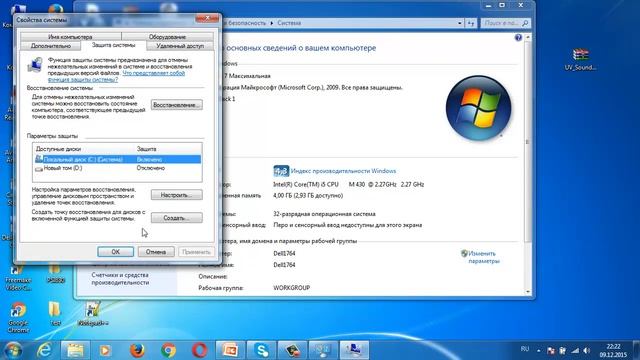Click "32-разрядная операционная система" text

point(324,214)
